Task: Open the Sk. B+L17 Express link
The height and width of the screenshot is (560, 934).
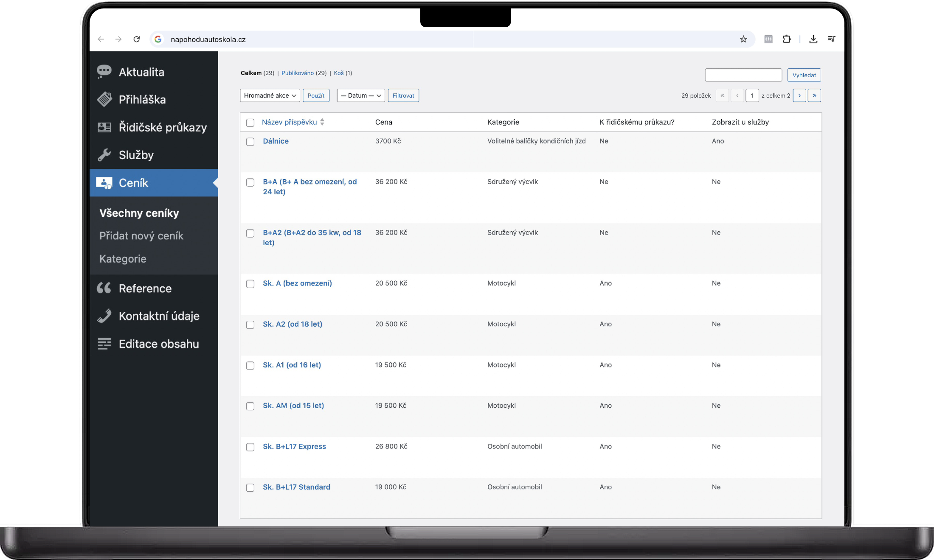Action: 294,446
